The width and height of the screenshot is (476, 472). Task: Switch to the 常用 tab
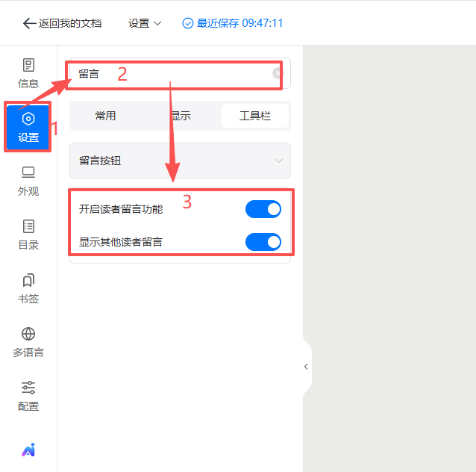click(105, 116)
